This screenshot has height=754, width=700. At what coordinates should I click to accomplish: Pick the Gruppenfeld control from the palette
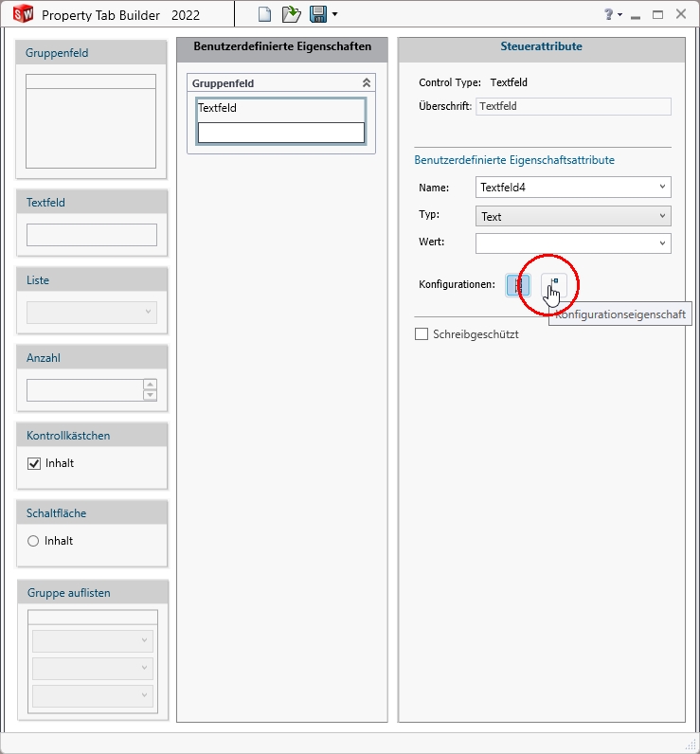point(91,109)
